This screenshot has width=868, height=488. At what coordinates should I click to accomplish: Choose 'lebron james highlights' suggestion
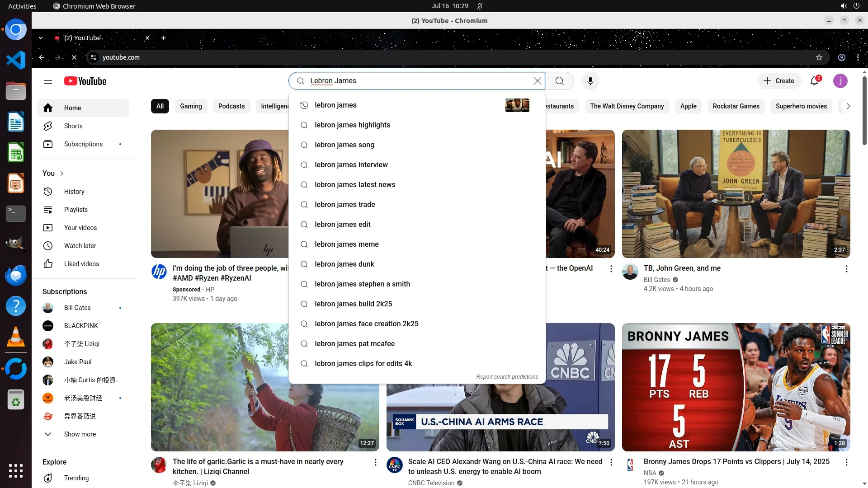(352, 125)
